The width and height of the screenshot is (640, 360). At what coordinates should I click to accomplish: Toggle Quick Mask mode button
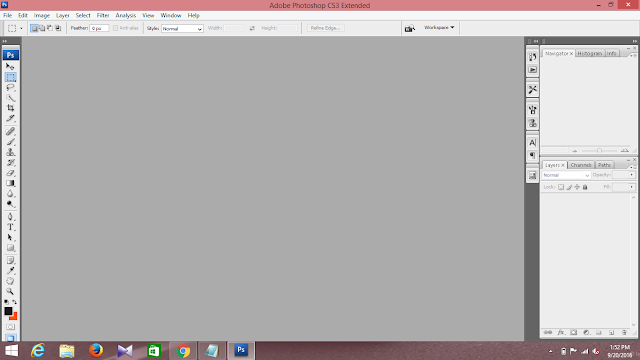[11, 327]
